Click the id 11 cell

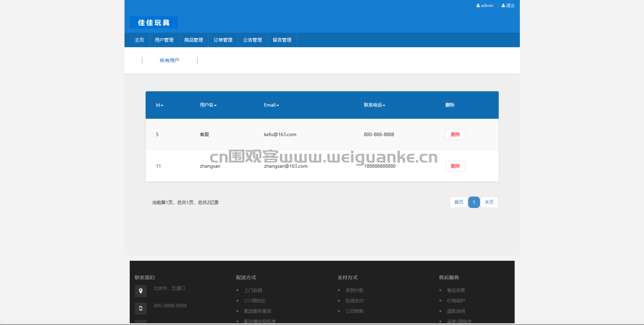pos(158,166)
